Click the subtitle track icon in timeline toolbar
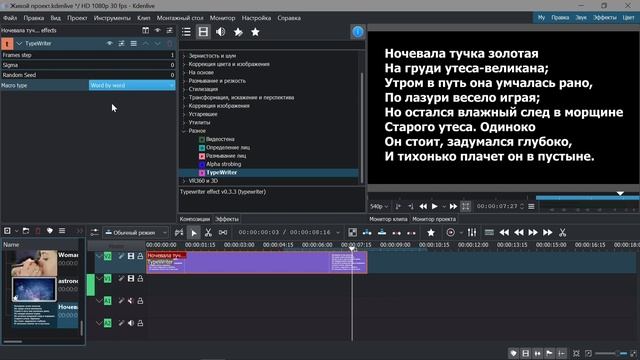 tap(489, 233)
